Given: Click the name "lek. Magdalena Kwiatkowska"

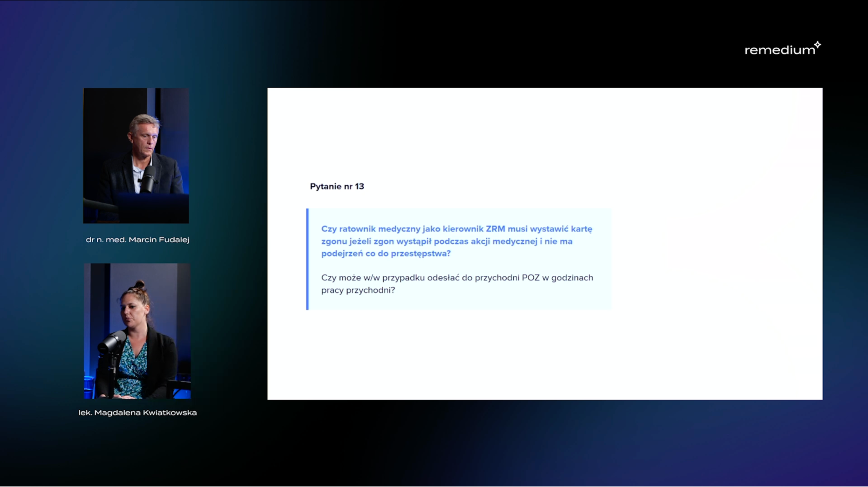Looking at the screenshot, I should point(138,412).
